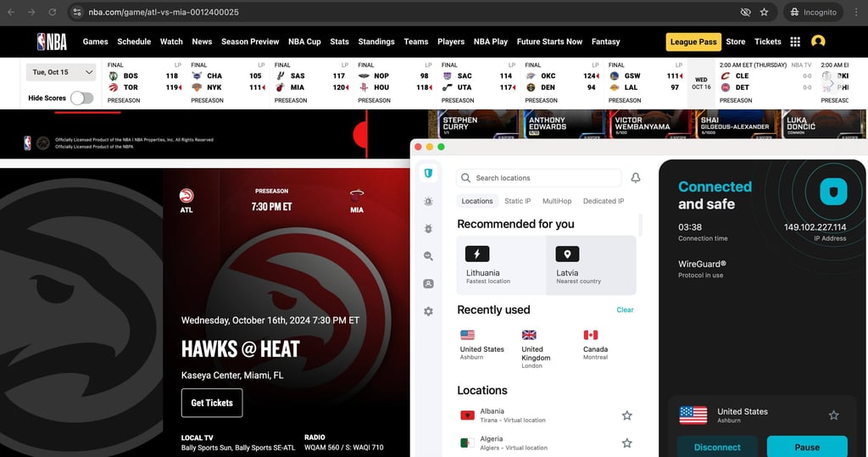
Task: Clear the recently used locations
Action: [x=625, y=309]
